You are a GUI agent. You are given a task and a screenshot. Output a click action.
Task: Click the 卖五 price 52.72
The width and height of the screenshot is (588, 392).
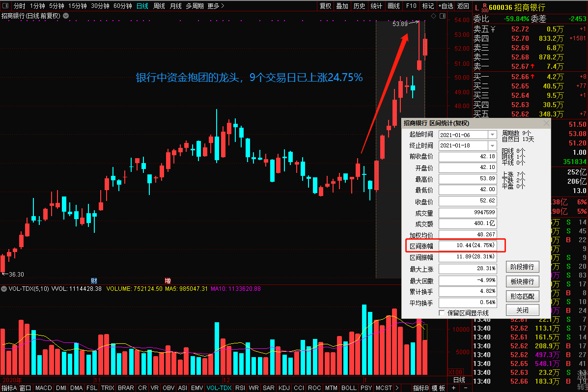point(520,29)
